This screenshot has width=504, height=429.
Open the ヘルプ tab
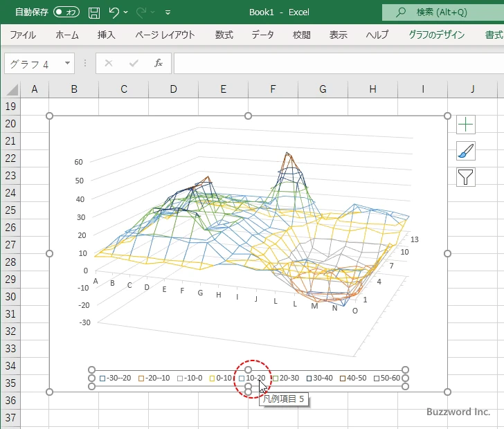(377, 35)
